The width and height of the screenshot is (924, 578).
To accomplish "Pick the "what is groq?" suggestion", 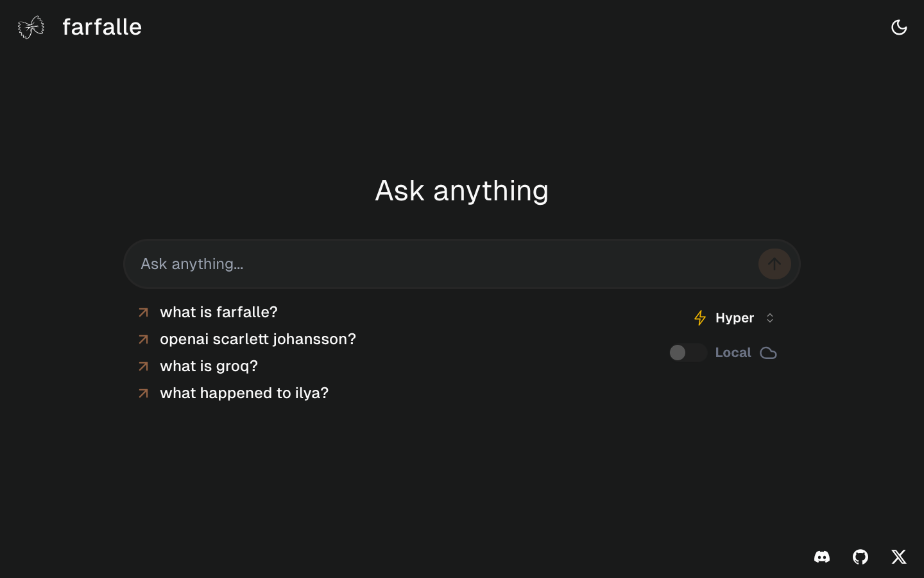I will tap(209, 366).
